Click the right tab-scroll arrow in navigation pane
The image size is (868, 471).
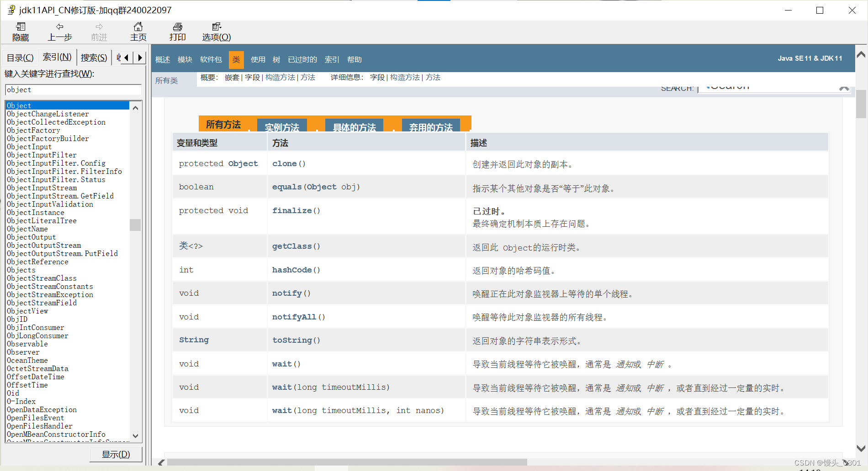[x=140, y=58]
